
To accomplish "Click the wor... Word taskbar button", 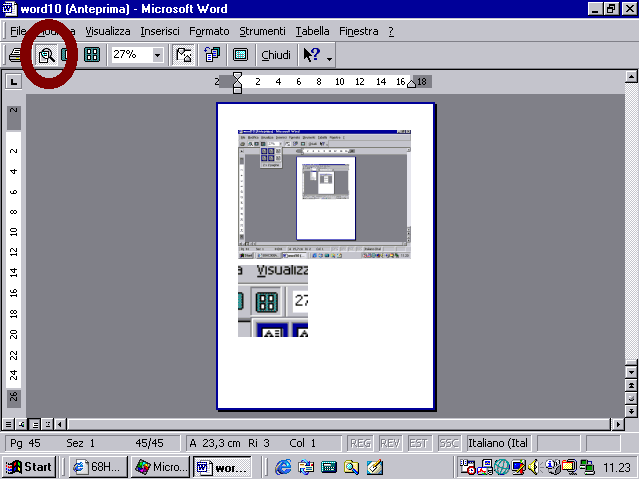I will click(222, 467).
